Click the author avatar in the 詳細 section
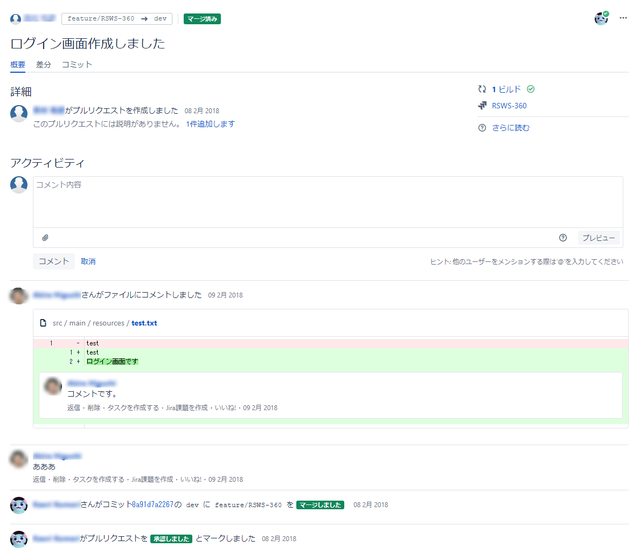The height and width of the screenshot is (554, 640). (19, 113)
